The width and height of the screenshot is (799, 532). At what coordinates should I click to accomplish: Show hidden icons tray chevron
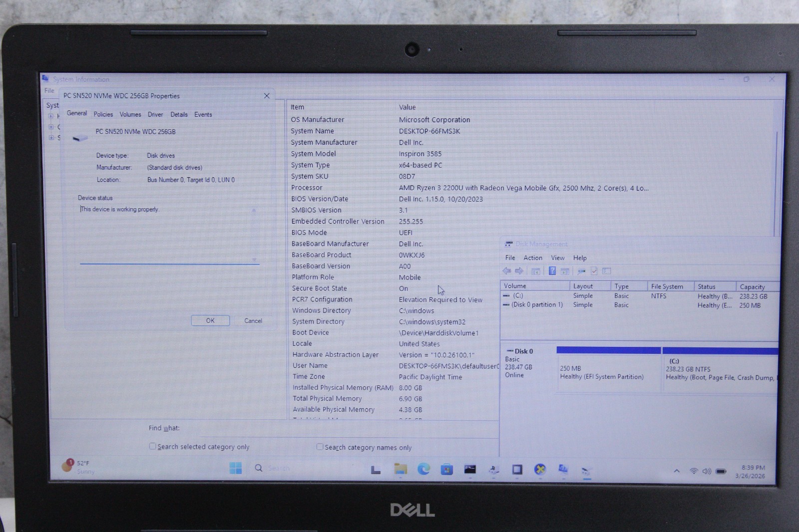coord(677,471)
